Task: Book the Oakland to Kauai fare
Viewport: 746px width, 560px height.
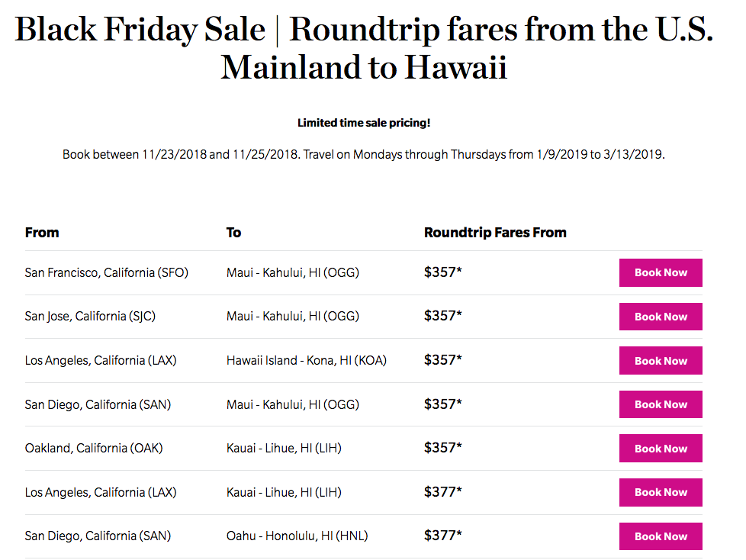Action: (x=660, y=449)
